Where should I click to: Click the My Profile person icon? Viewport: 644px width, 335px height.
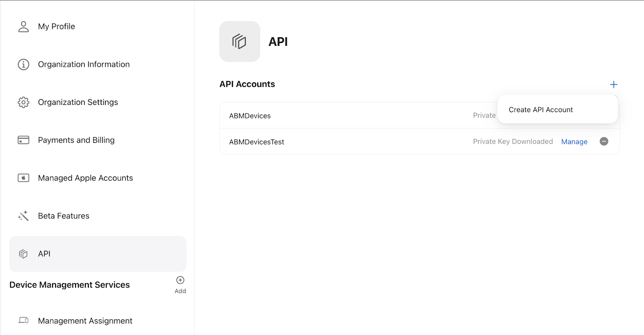pyautogui.click(x=23, y=27)
